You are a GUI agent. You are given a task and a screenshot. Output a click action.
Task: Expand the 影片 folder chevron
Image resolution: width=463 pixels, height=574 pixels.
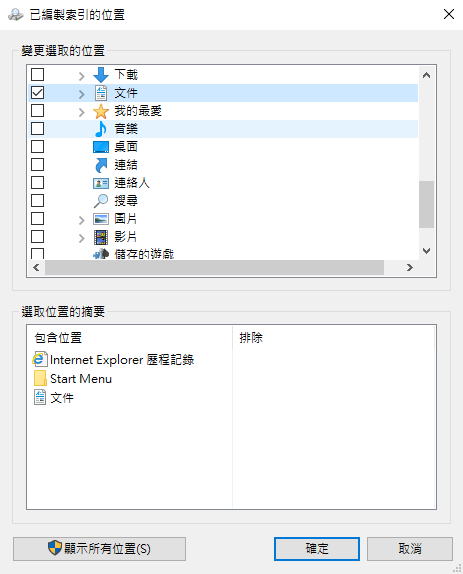tap(82, 238)
